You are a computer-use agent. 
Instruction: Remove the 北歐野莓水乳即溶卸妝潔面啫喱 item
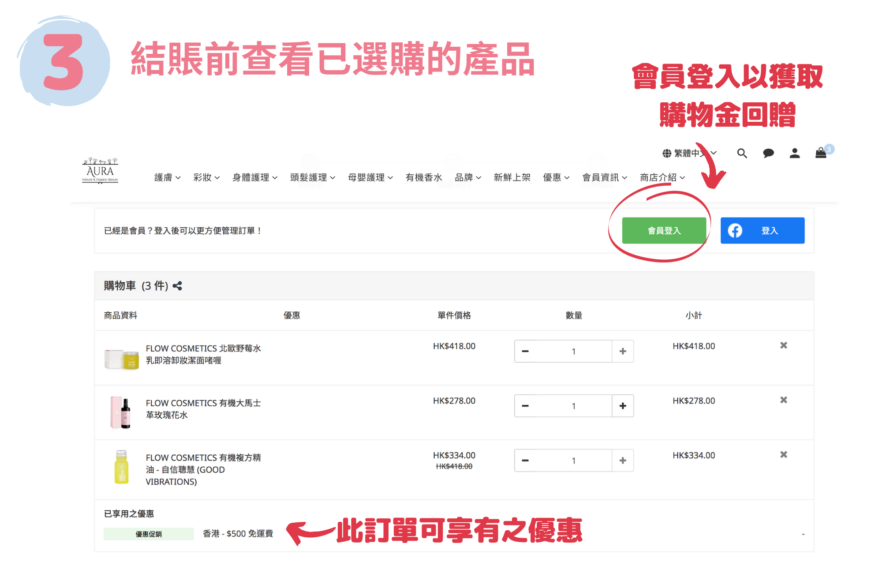(x=784, y=345)
